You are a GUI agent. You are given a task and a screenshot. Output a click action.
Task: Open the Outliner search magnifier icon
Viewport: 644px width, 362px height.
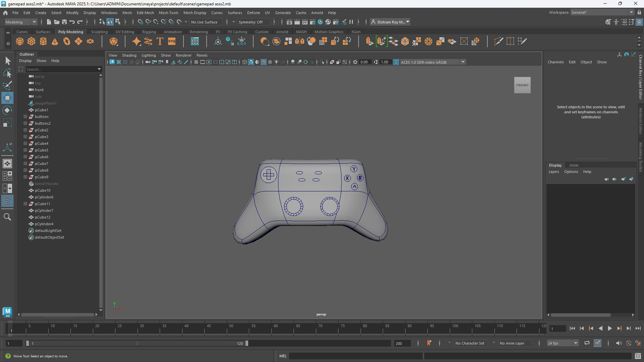tap(7, 217)
